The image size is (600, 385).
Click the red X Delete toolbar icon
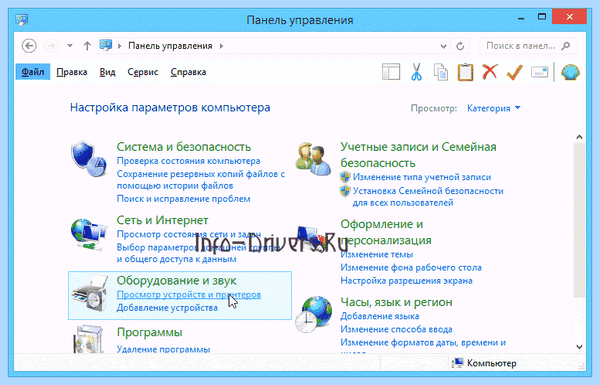[x=490, y=72]
